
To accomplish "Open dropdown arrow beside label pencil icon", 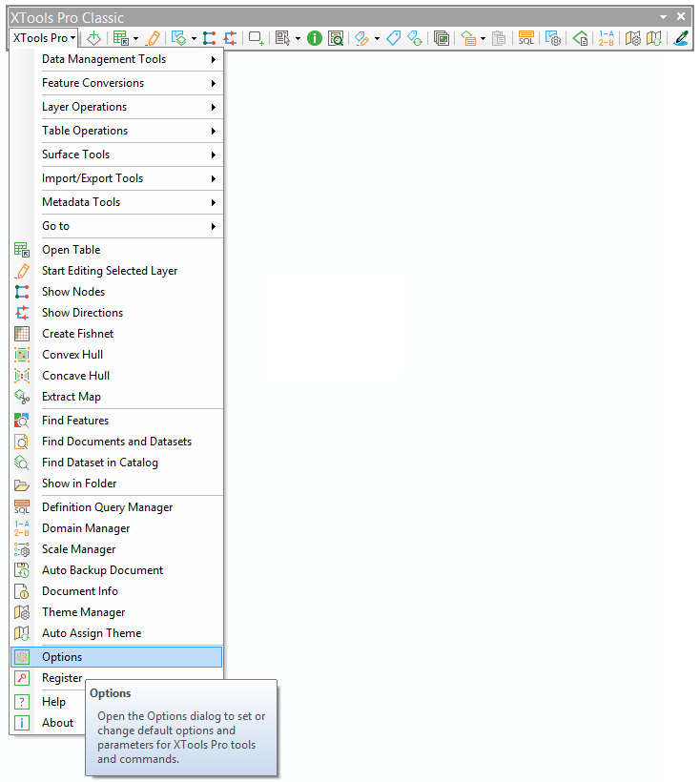I will pos(377,38).
